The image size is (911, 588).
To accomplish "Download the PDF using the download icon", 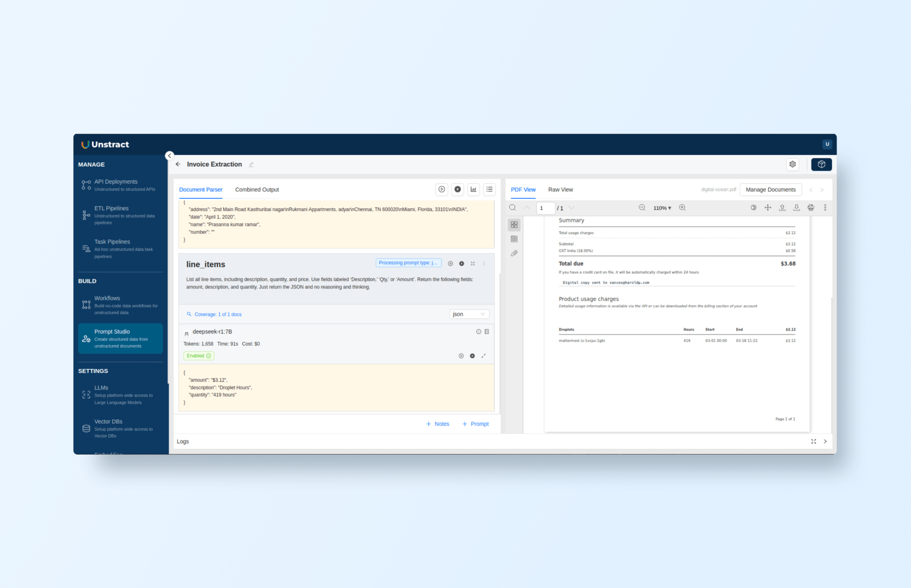I will point(796,207).
